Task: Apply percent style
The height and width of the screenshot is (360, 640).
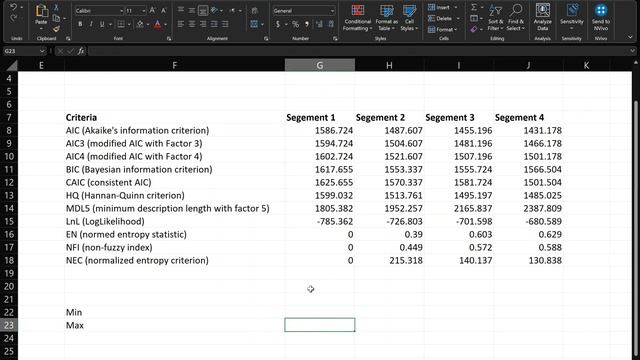Action: 296,24
